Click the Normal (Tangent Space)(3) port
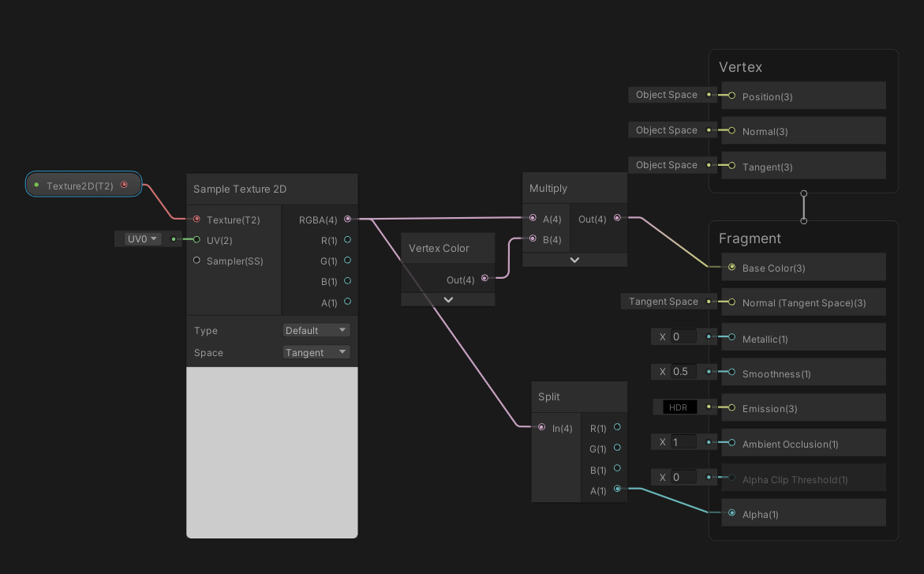 pyautogui.click(x=731, y=302)
